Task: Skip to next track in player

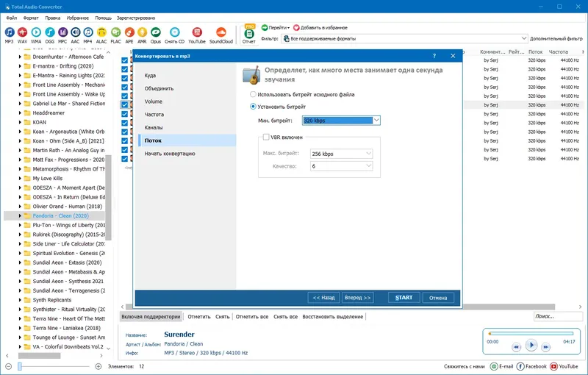Action: click(x=546, y=347)
